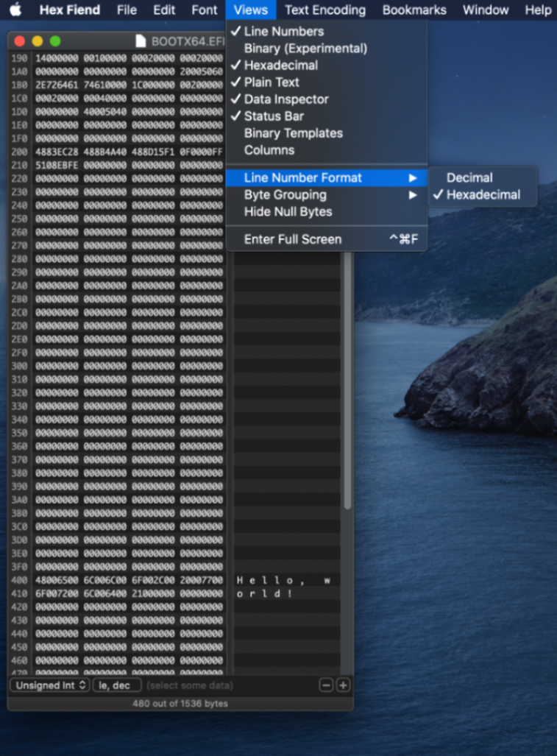
Task: Click line number 3F0
Action: point(19,567)
